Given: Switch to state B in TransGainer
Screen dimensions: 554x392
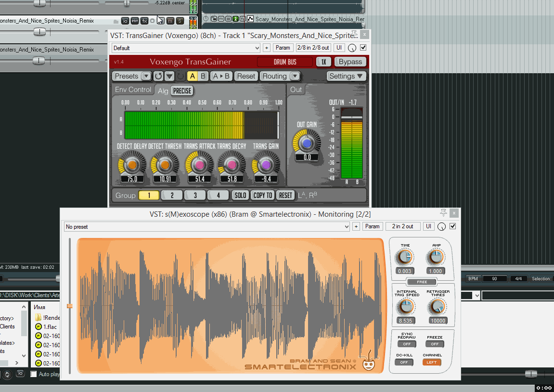Looking at the screenshot, I should click(203, 76).
